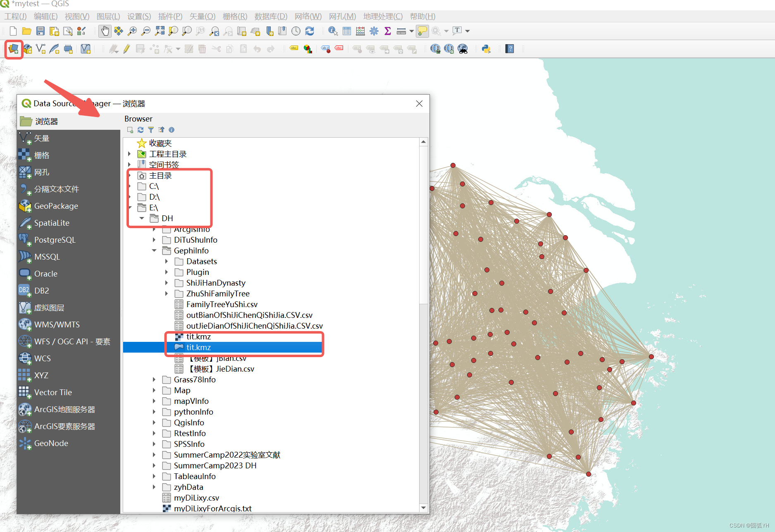Click the Save Project floppy disk icon
This screenshot has height=532, width=775.
click(x=40, y=31)
